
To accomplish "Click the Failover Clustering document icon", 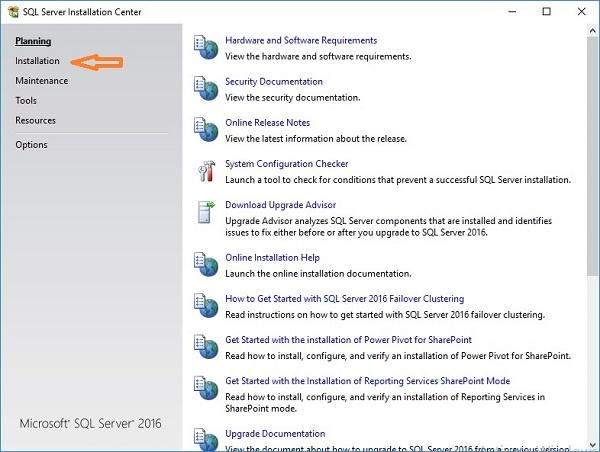I will (x=206, y=306).
